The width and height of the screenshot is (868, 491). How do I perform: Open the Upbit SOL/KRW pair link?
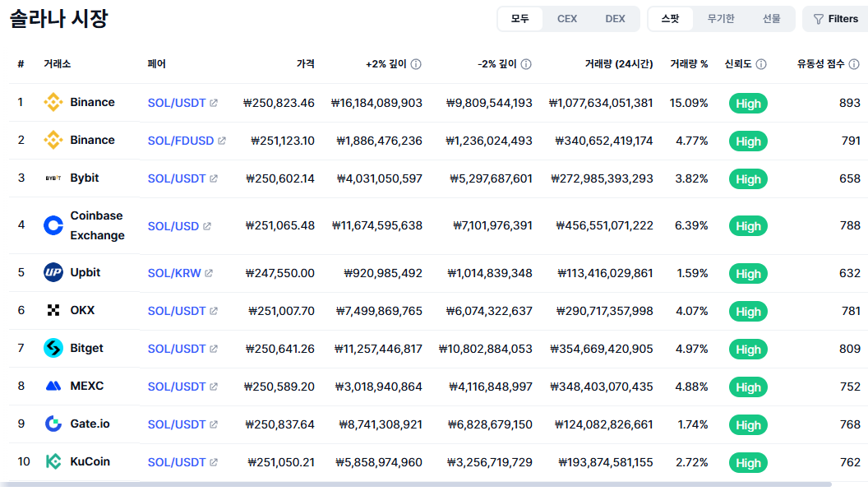coord(174,273)
